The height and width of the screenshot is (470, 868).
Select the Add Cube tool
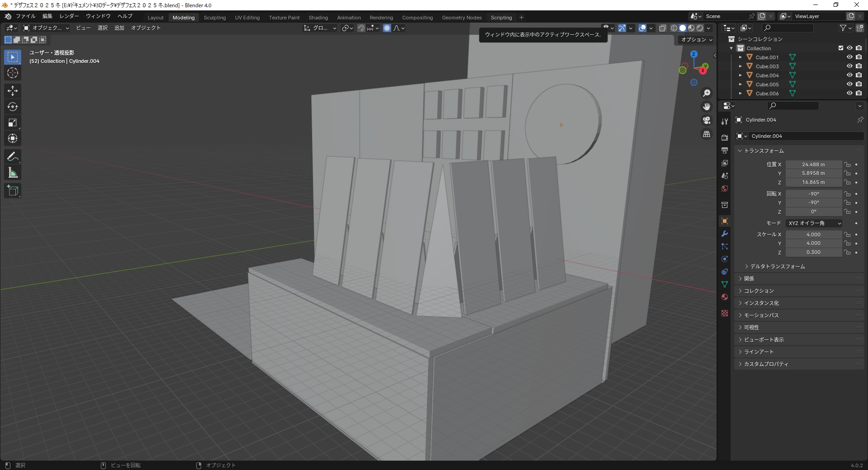click(x=13, y=191)
